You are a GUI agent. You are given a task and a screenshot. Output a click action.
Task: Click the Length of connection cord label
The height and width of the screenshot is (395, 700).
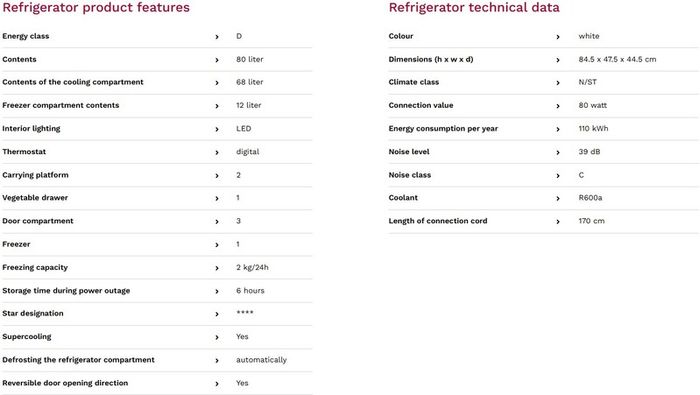(x=438, y=221)
